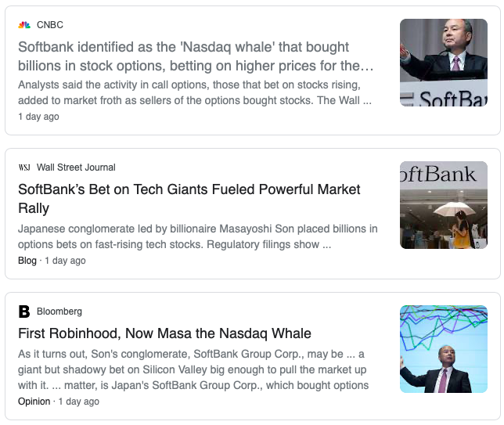
Task: Open First Robinhood, Now Masa headline
Action: [164, 333]
